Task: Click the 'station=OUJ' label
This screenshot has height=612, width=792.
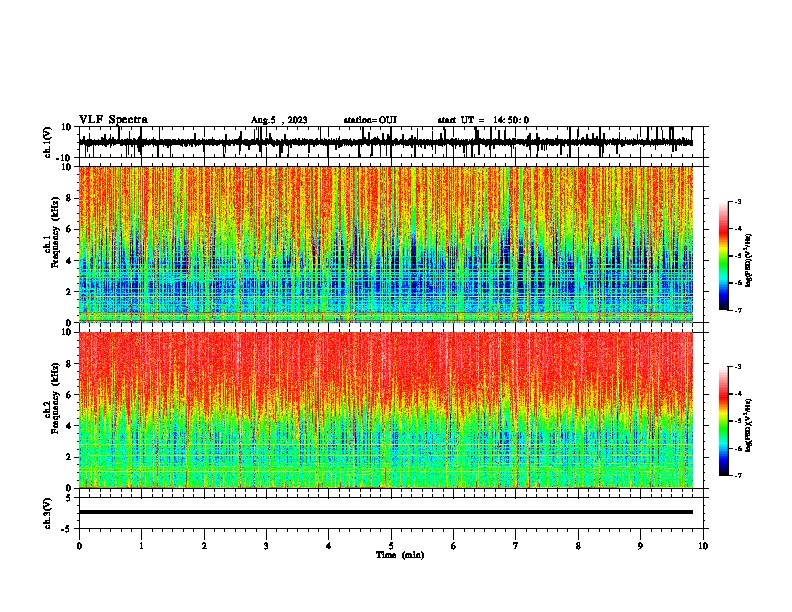Action: pos(370,120)
